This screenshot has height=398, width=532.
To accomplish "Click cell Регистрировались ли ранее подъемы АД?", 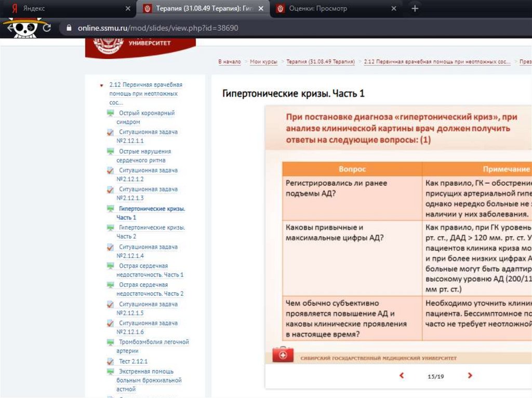I will [x=352, y=198].
